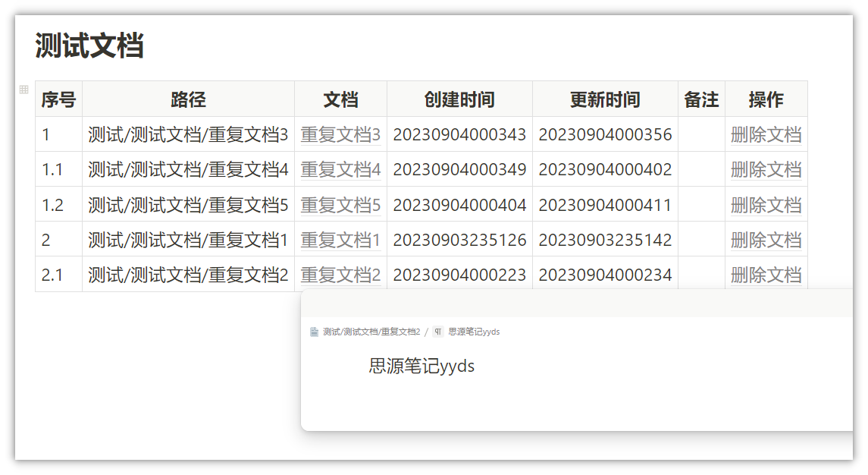Click update time 20230904000411
The height and width of the screenshot is (475, 868).
605,205
